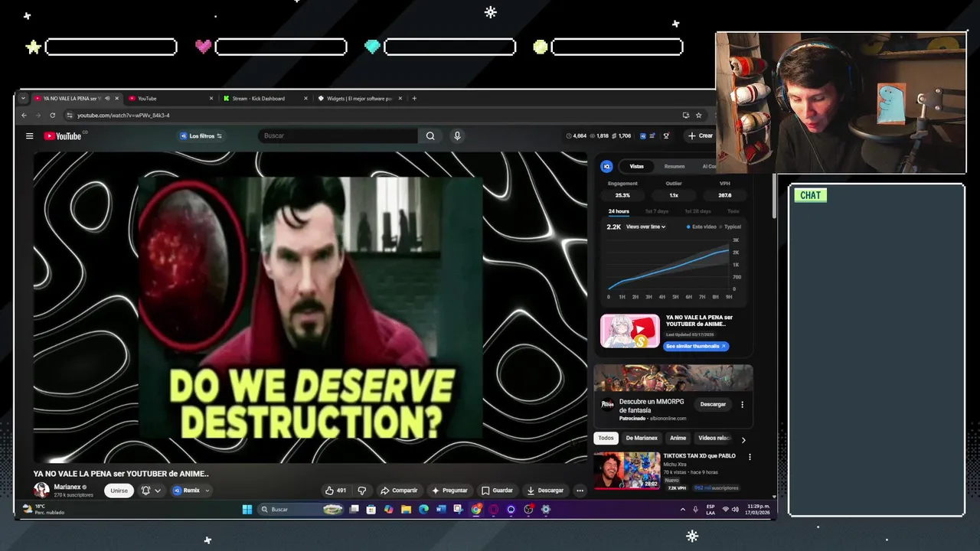Screen dimensions: 980x551
Task: Open more actions ellipsis under the video
Action: point(580,491)
